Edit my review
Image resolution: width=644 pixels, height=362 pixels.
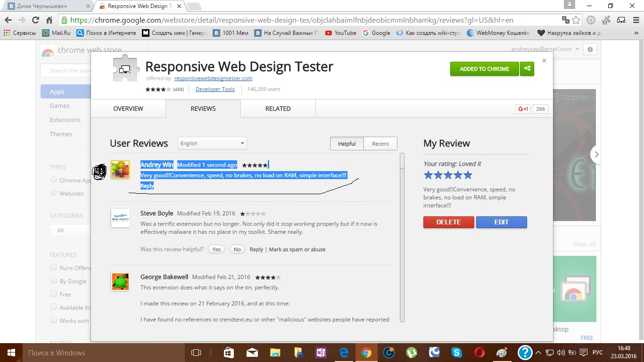502,222
